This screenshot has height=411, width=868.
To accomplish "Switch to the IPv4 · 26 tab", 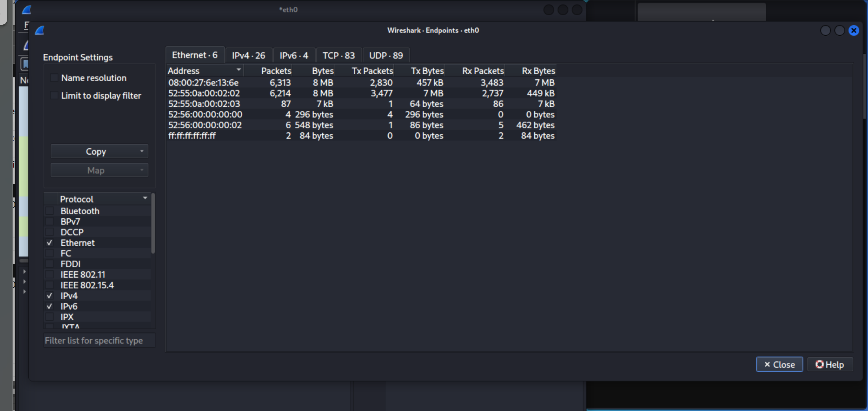I will 249,55.
